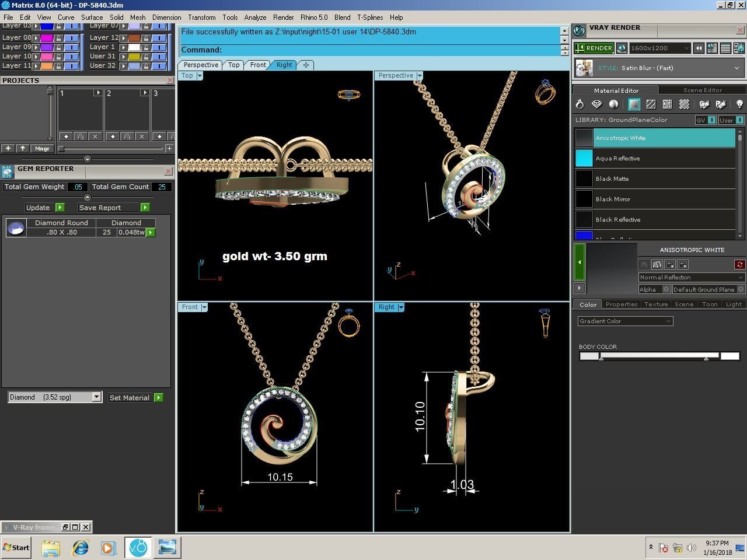Screen dimensions: 747x560
Task: Open the Analyze menu
Action: point(255,17)
